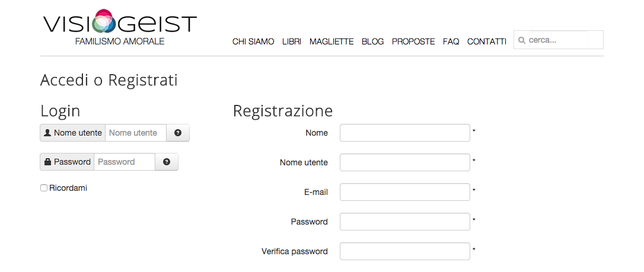
Task: Select the registration Nome field
Action: point(404,133)
